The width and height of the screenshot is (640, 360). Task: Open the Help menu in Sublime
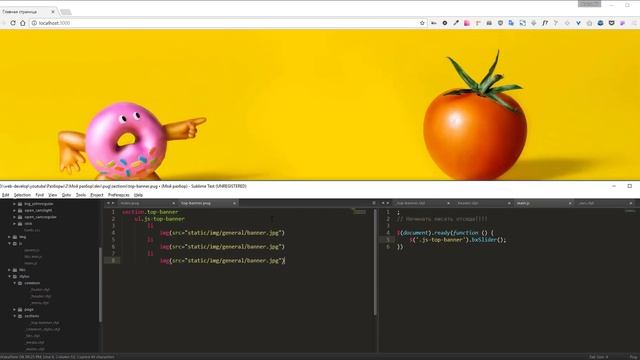pos(138,195)
